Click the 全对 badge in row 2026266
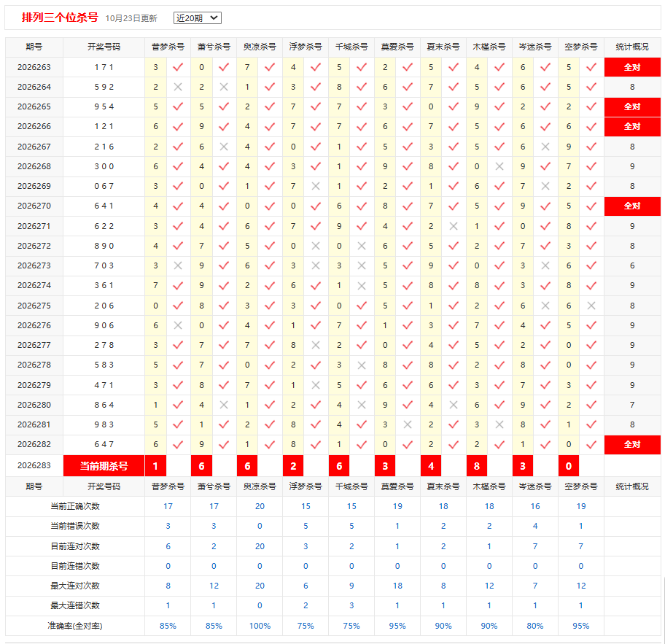The width and height of the screenshot is (665, 644). (632, 126)
